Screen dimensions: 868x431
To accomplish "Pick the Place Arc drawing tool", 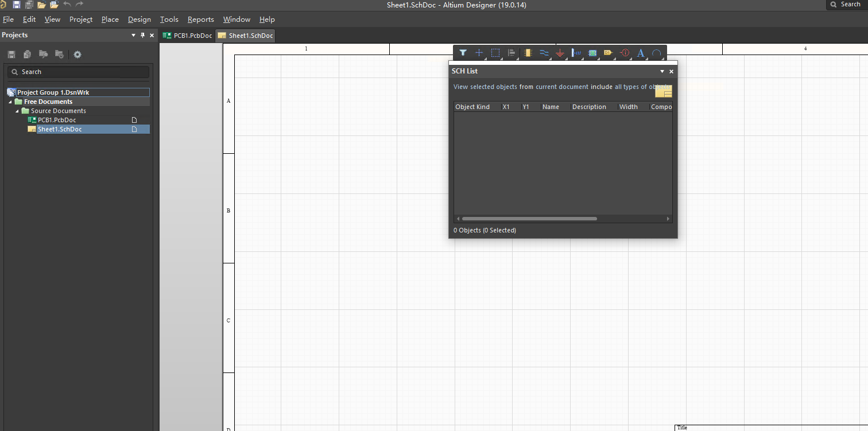I will [657, 53].
